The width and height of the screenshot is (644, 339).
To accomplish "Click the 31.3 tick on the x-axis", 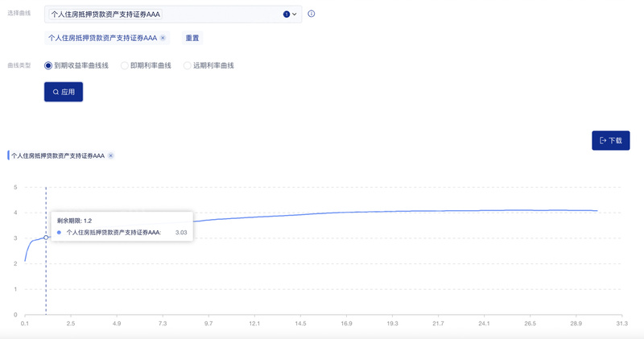I will [621, 324].
